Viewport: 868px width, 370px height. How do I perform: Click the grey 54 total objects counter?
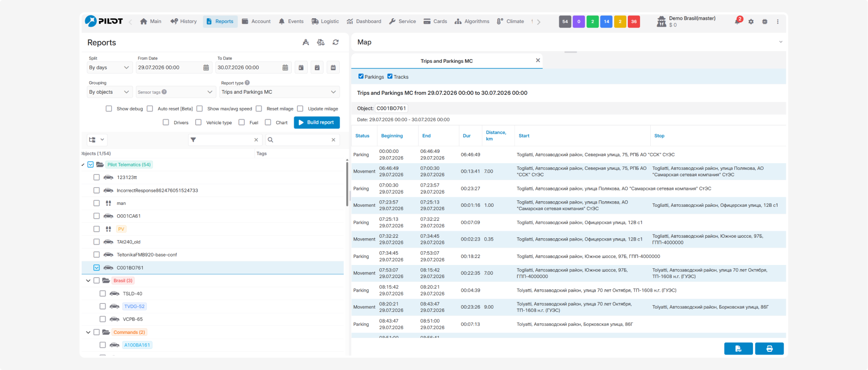tap(565, 22)
